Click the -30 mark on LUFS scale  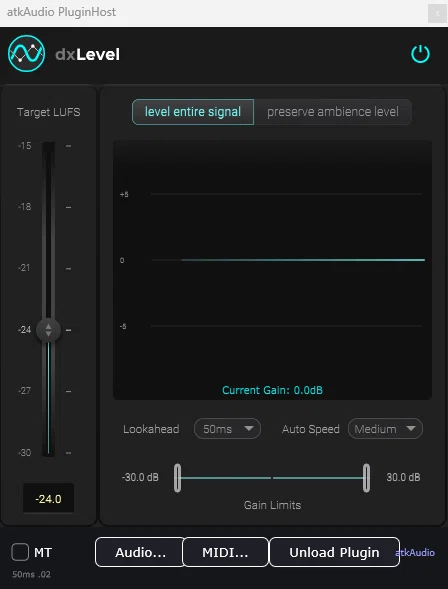(24, 453)
